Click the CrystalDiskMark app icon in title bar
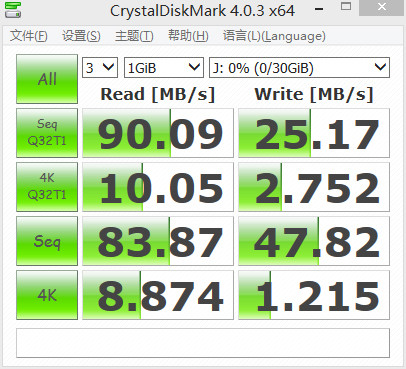The image size is (406, 369). pyautogui.click(x=13, y=10)
